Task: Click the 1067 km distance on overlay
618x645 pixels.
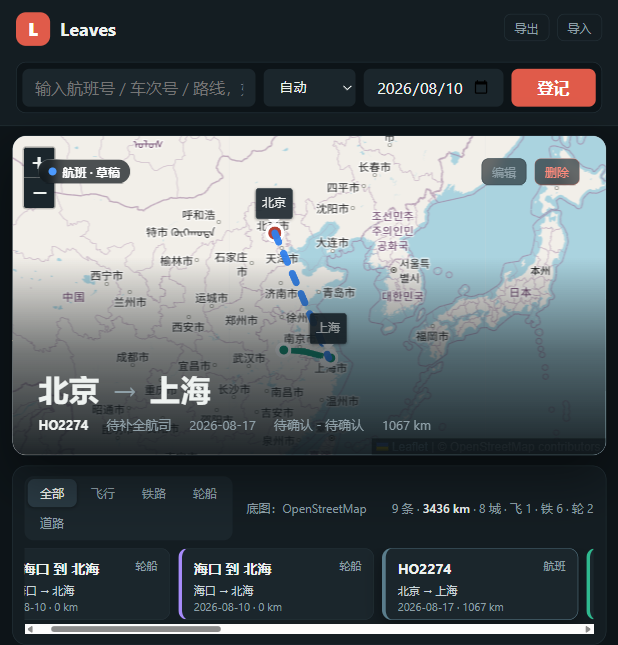Action: 407,425
